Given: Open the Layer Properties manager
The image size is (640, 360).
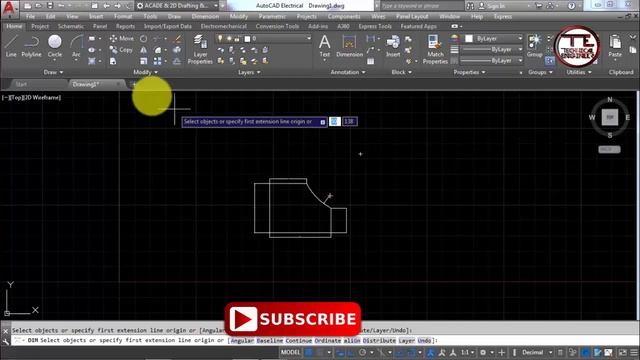Looking at the screenshot, I should point(200,49).
